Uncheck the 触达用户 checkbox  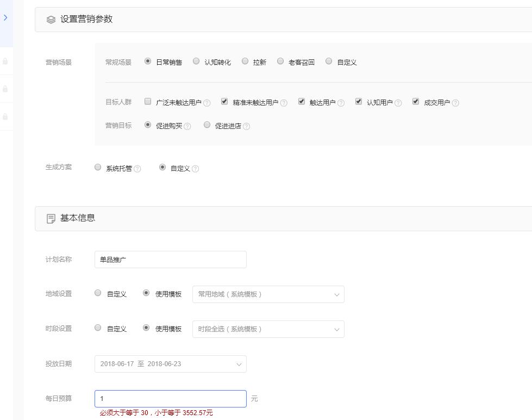(301, 101)
